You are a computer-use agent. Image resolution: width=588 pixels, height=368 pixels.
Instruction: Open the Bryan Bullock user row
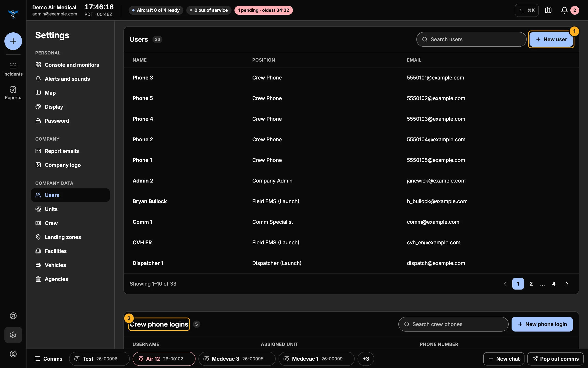coord(351,201)
